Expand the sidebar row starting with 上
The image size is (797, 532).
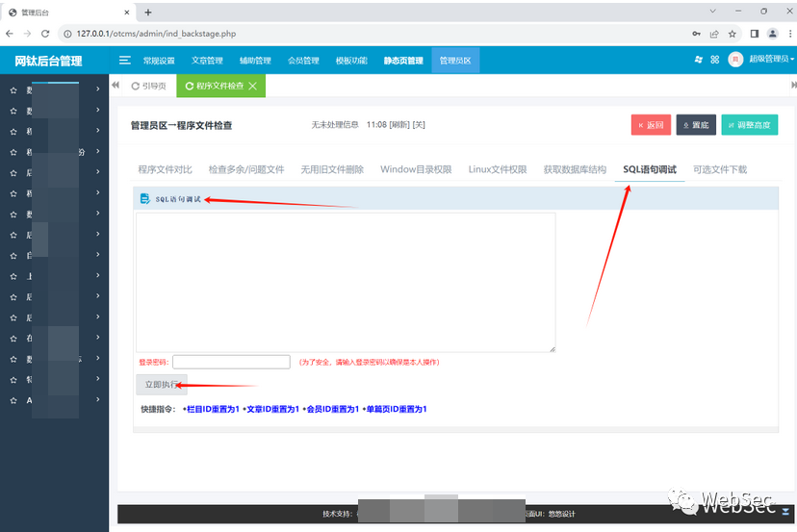[x=55, y=276]
